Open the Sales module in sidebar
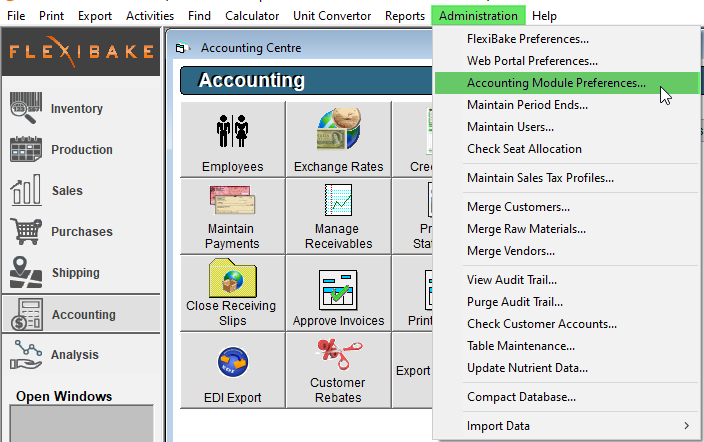Image resolution: width=704 pixels, height=442 pixels. (81, 190)
